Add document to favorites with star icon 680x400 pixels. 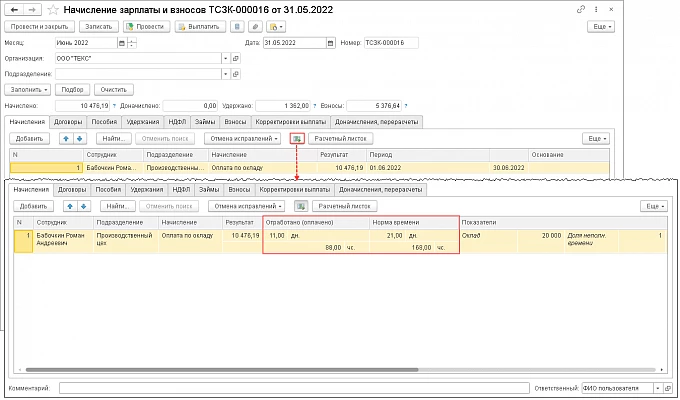point(52,10)
